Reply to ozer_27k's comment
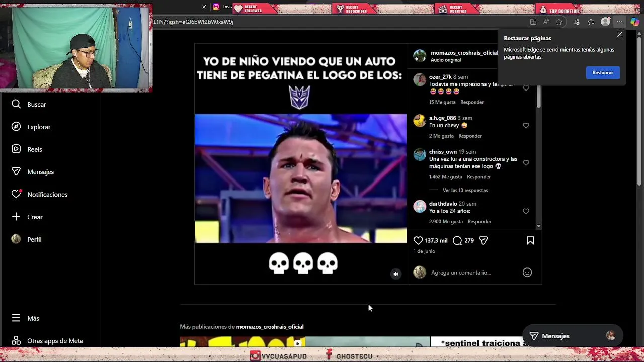Image resolution: width=644 pixels, height=362 pixels. point(472,102)
